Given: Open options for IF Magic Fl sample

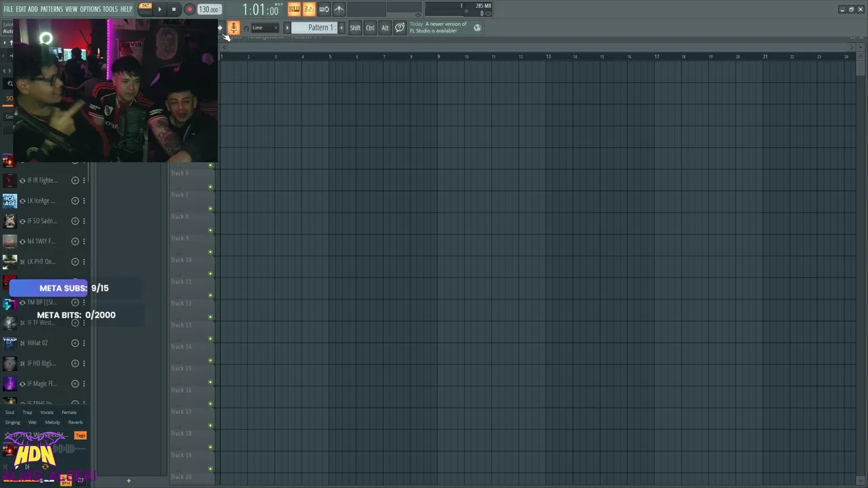Looking at the screenshot, I should pos(84,384).
